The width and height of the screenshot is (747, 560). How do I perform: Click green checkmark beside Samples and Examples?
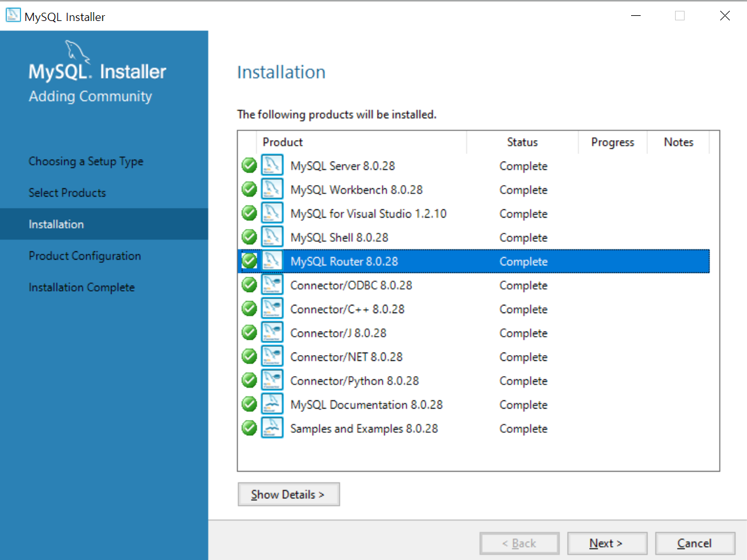tap(249, 428)
